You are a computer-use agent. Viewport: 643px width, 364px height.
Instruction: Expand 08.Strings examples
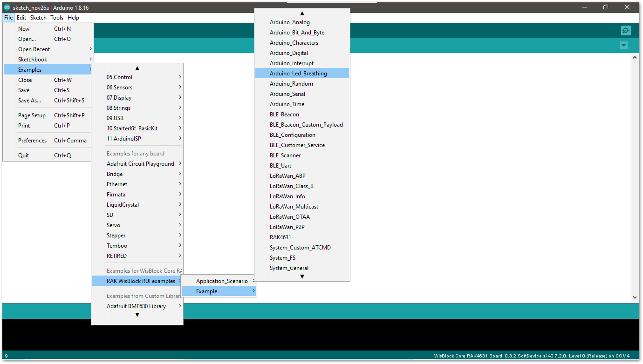click(137, 108)
